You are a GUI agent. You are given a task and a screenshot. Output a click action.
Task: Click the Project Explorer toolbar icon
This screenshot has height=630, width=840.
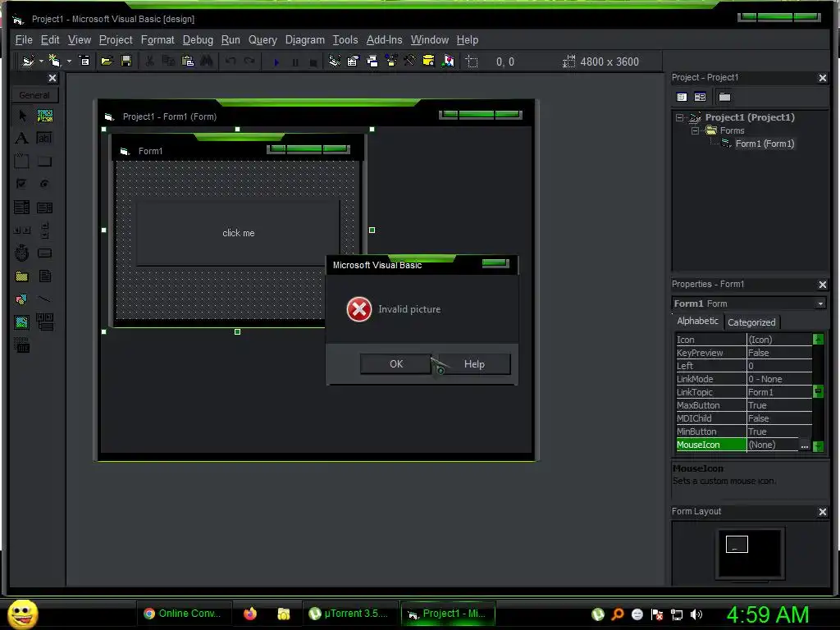pos(335,61)
